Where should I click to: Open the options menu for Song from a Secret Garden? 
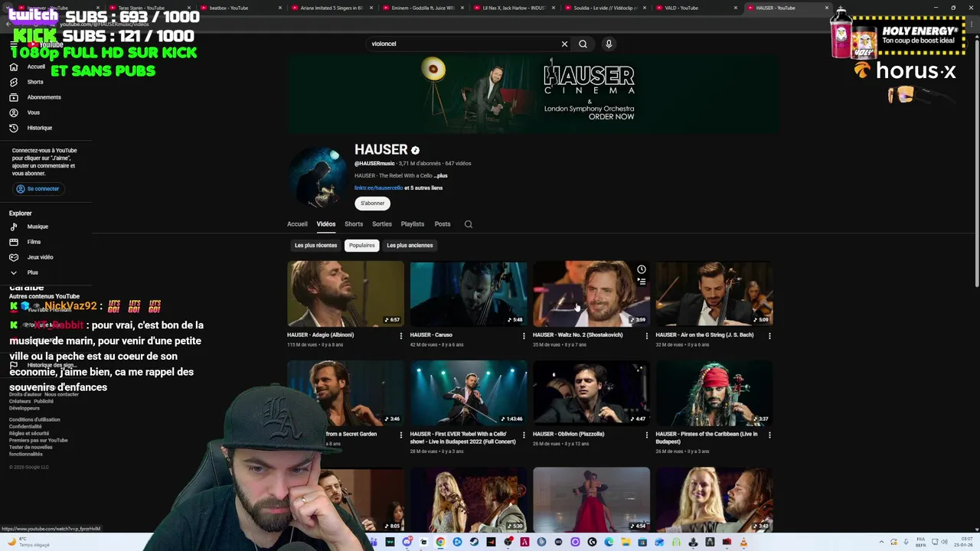click(x=400, y=435)
